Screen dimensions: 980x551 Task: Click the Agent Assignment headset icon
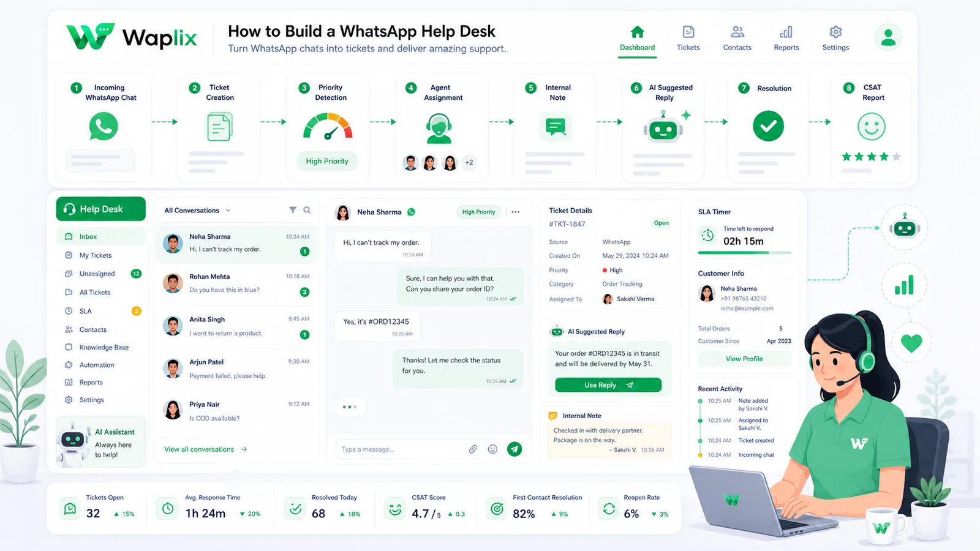point(439,128)
